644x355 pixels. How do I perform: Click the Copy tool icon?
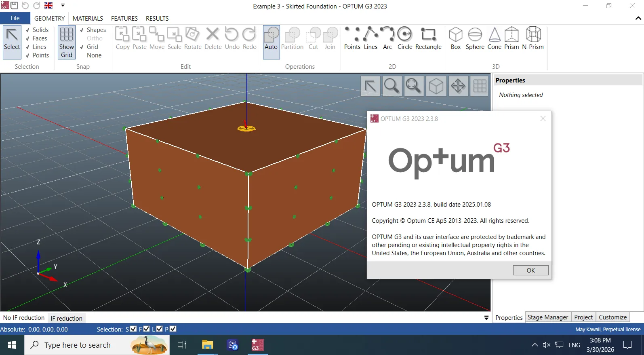(x=123, y=38)
